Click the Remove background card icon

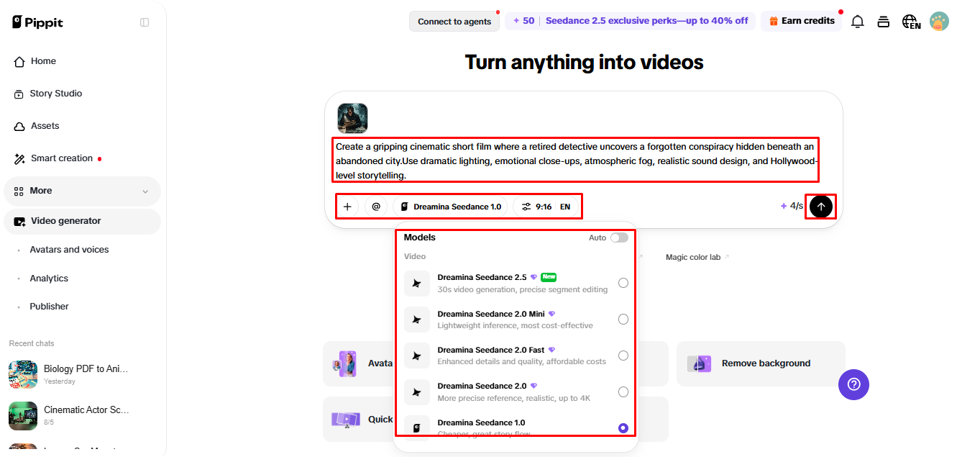pyautogui.click(x=699, y=363)
